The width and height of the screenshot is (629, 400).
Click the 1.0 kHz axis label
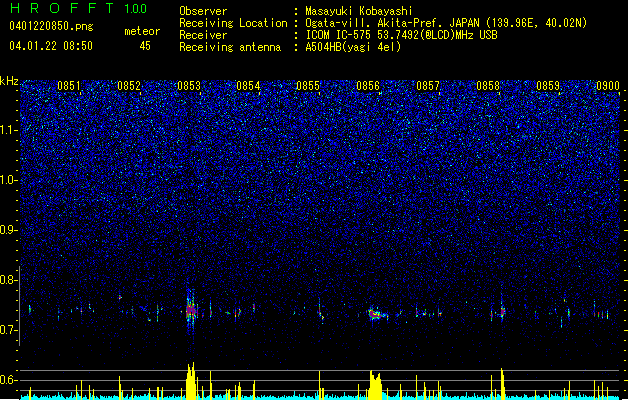8,181
